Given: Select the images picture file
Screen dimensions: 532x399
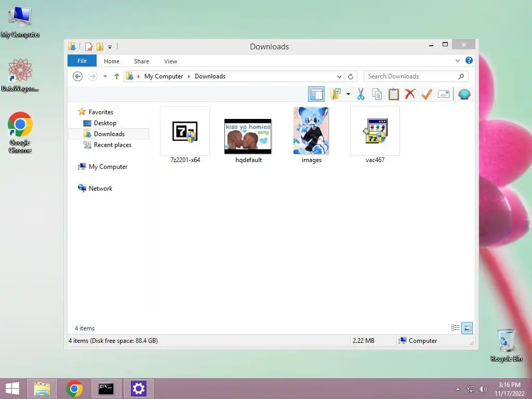Looking at the screenshot, I should [x=311, y=136].
